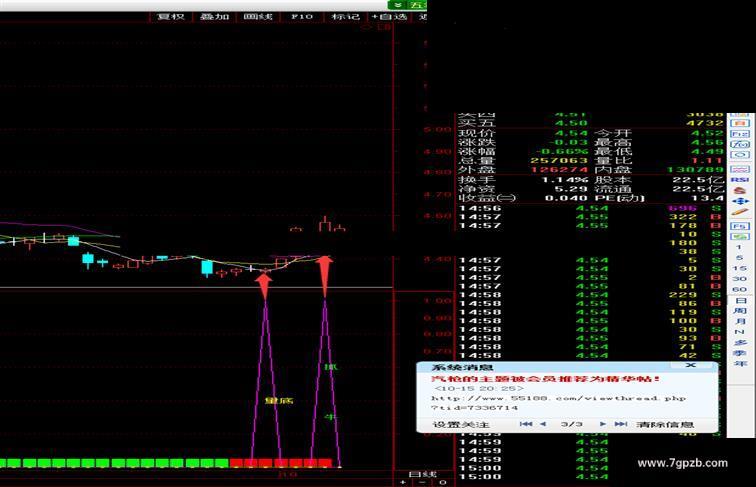Click the green dropdown button at top
Viewport: 756px width, 487px height.
(x=397, y=4)
